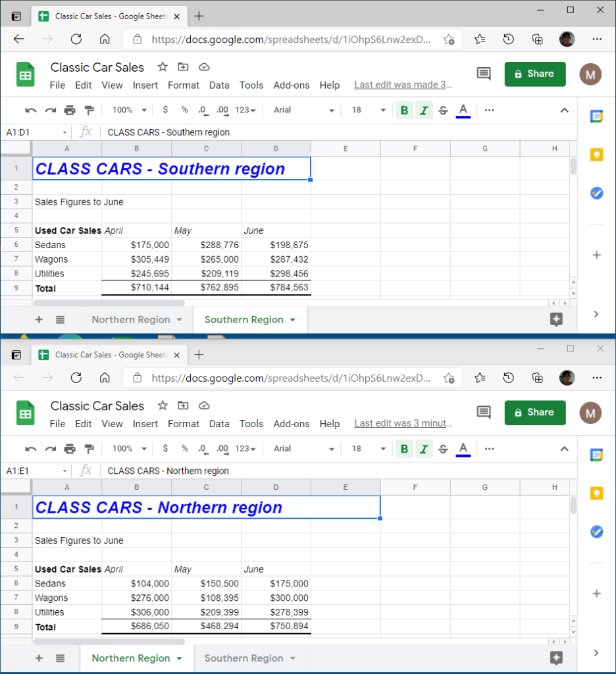Image resolution: width=616 pixels, height=674 pixels.
Task: Open Format menu in top window
Action: click(184, 85)
